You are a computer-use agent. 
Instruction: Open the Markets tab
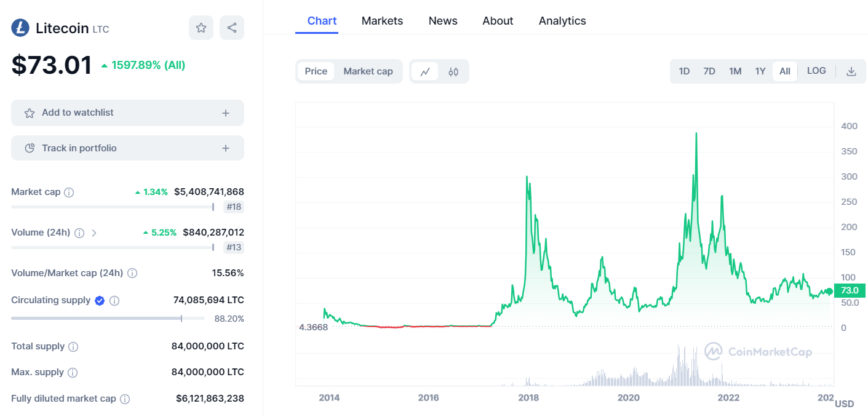point(382,21)
